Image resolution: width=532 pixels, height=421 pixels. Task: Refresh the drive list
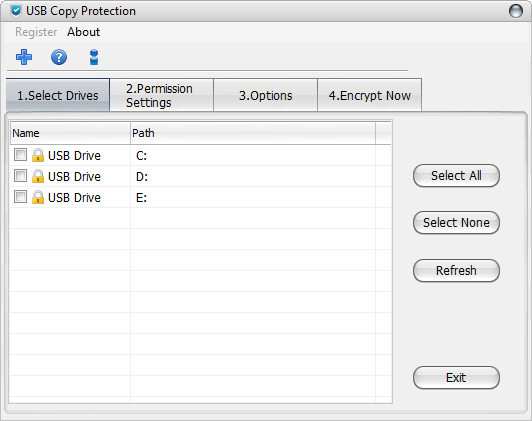click(456, 271)
